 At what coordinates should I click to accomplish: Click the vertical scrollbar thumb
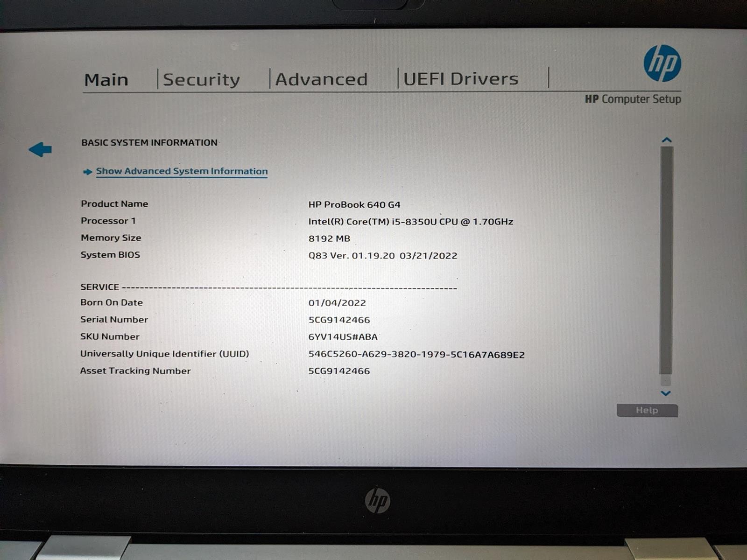click(666, 260)
